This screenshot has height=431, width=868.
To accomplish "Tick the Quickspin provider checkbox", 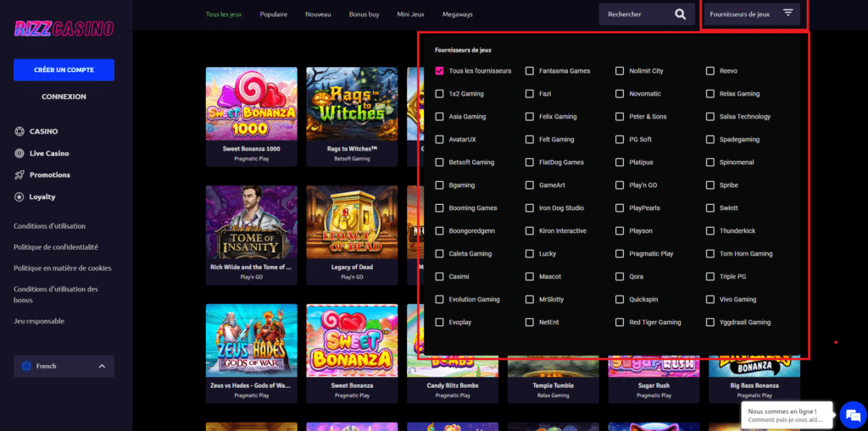I will [x=620, y=299].
